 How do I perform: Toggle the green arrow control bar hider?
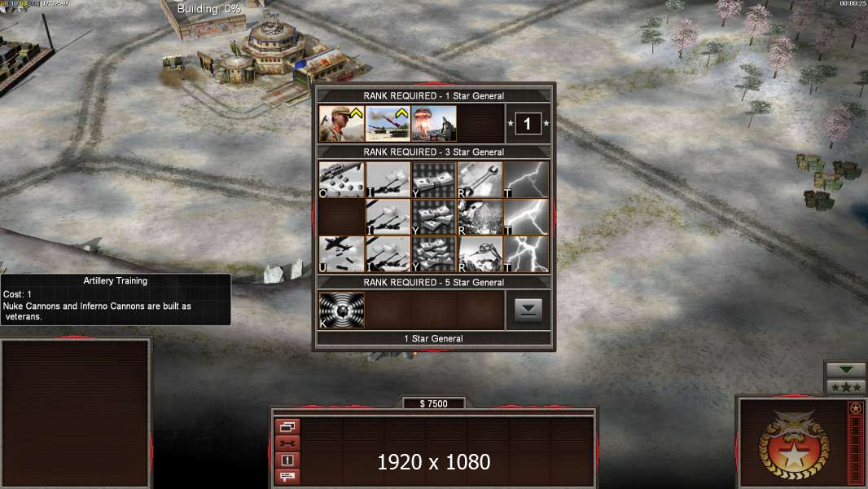click(845, 370)
